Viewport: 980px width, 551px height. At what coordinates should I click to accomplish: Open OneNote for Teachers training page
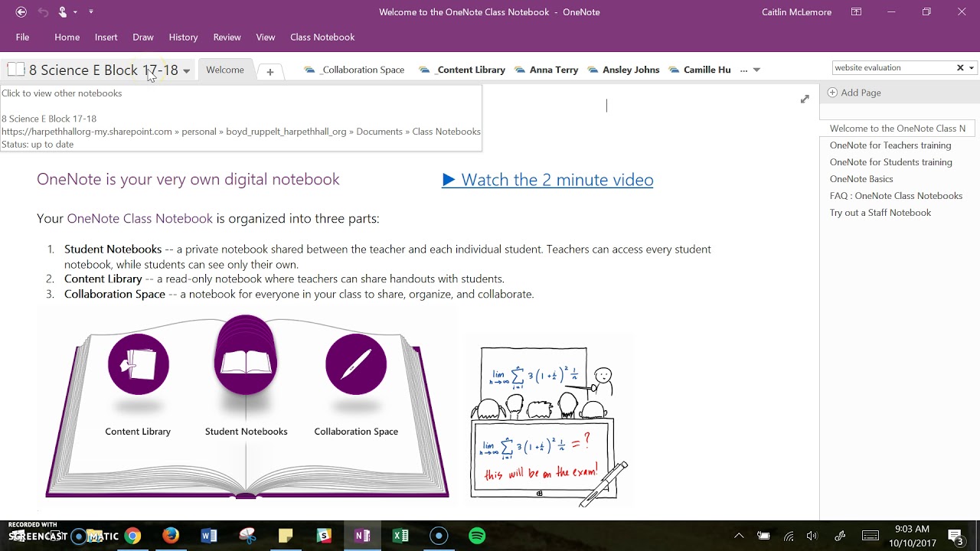click(890, 145)
